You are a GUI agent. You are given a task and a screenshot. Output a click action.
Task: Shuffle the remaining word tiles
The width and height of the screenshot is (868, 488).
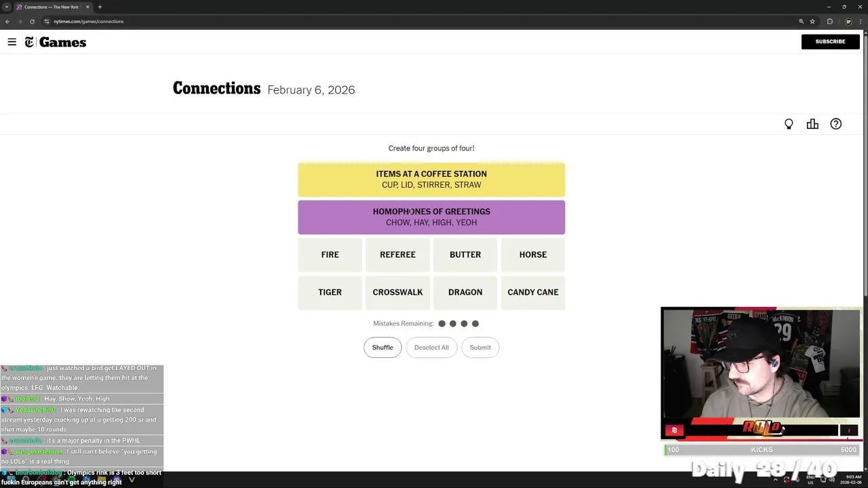(382, 348)
